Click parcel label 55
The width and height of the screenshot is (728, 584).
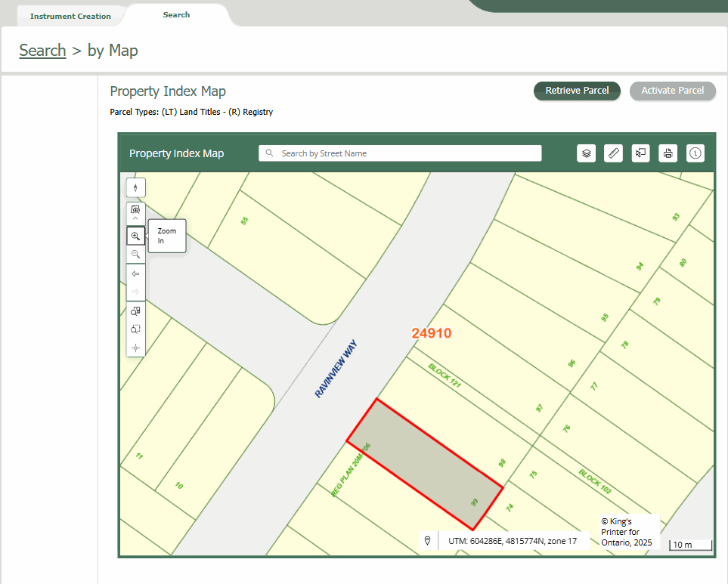(244, 221)
